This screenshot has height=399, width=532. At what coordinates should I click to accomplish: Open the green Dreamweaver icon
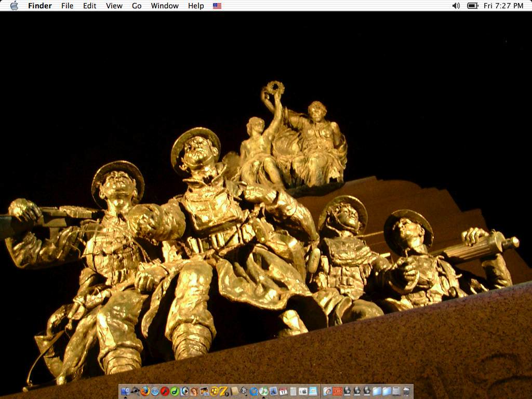coord(175,391)
